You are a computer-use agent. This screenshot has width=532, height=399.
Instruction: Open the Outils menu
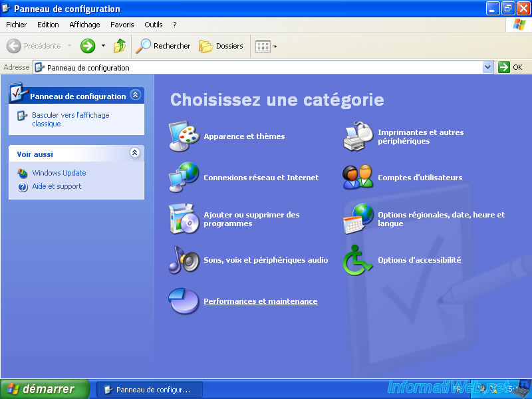[x=154, y=25]
